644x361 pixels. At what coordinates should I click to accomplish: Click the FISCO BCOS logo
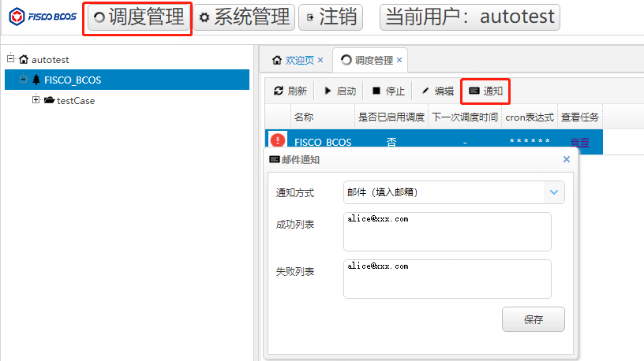tap(43, 17)
